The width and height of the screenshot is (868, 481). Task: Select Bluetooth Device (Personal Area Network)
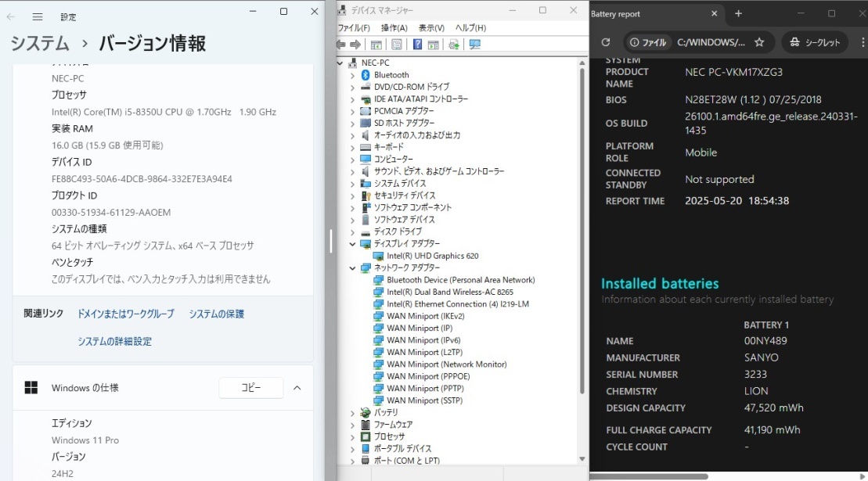[x=460, y=280]
